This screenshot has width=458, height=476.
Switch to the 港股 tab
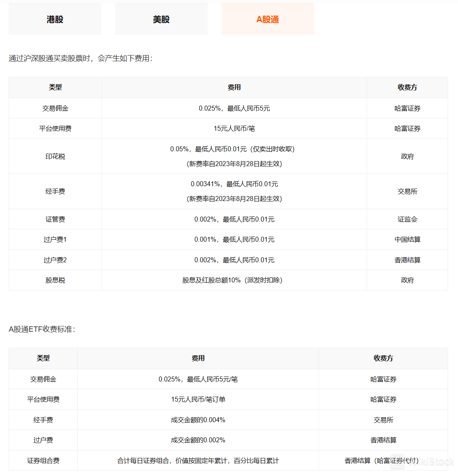(x=55, y=18)
